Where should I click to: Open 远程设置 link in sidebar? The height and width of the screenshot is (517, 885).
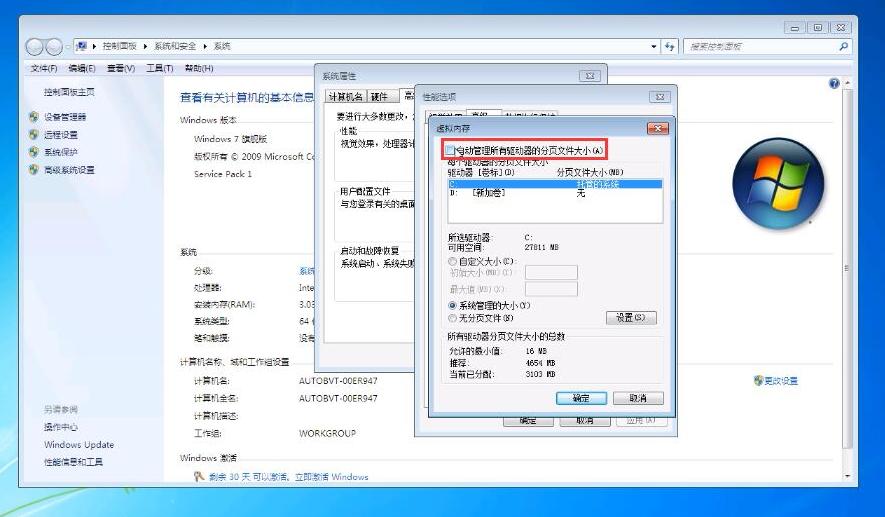tap(61, 134)
